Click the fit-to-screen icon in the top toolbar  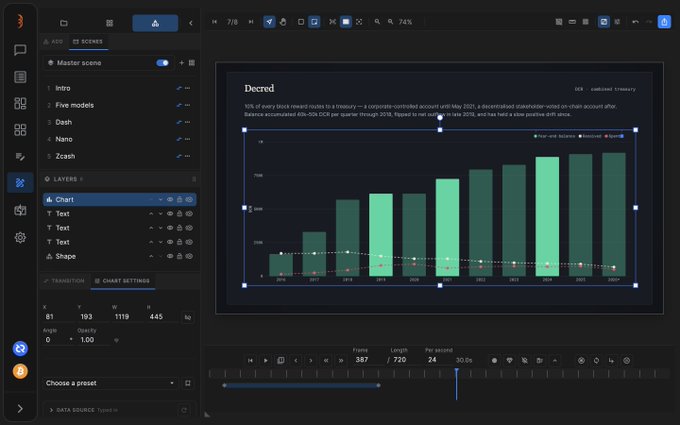[x=332, y=22]
